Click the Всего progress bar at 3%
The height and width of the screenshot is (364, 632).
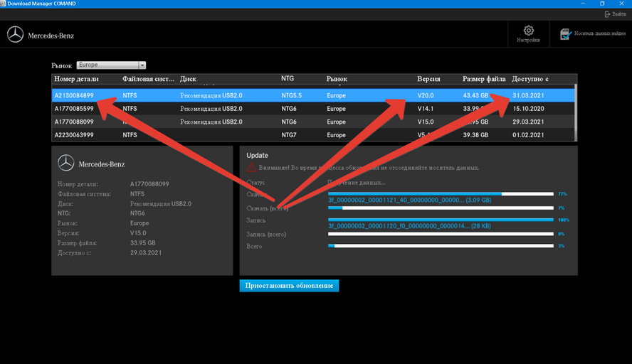(x=441, y=245)
